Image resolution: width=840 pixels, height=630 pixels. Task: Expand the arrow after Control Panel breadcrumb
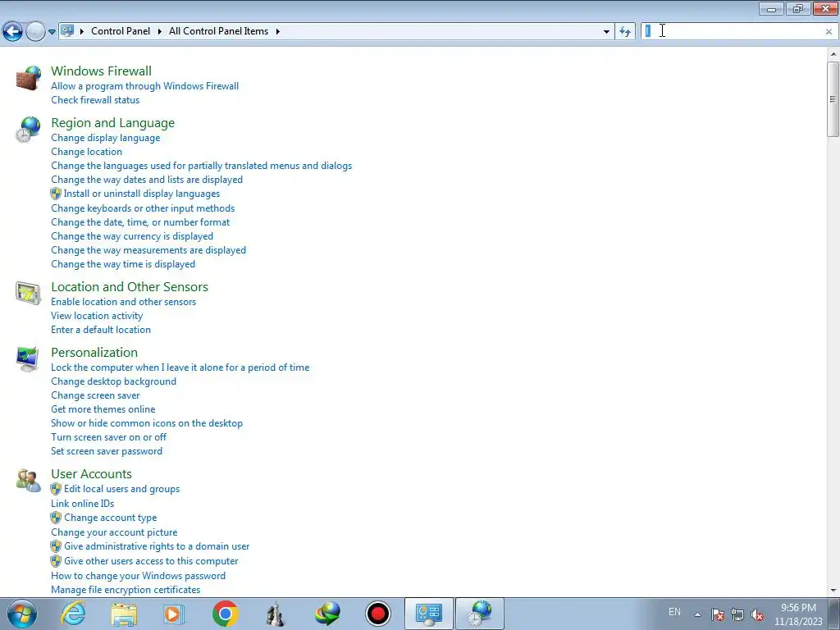[x=160, y=31]
